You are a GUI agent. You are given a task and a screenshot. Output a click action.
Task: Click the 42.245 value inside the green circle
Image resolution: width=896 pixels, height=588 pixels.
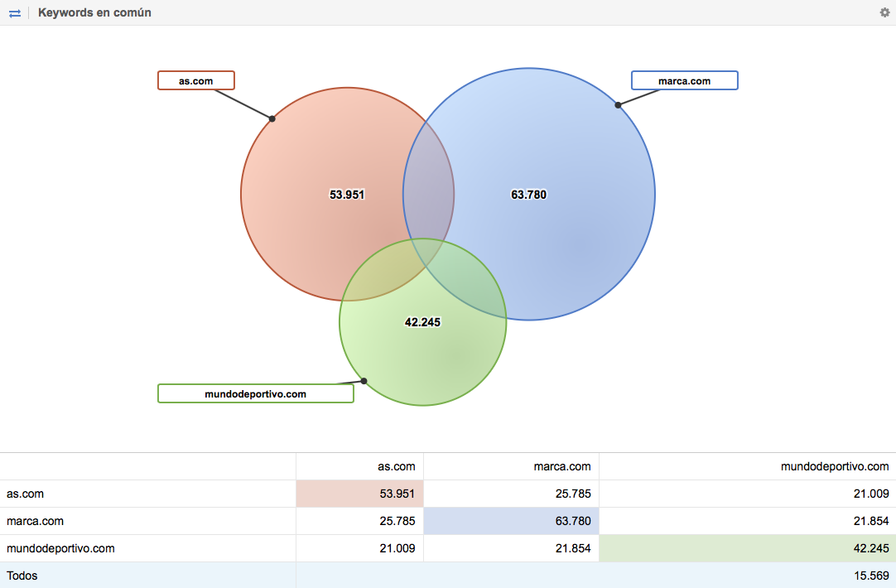tap(422, 322)
